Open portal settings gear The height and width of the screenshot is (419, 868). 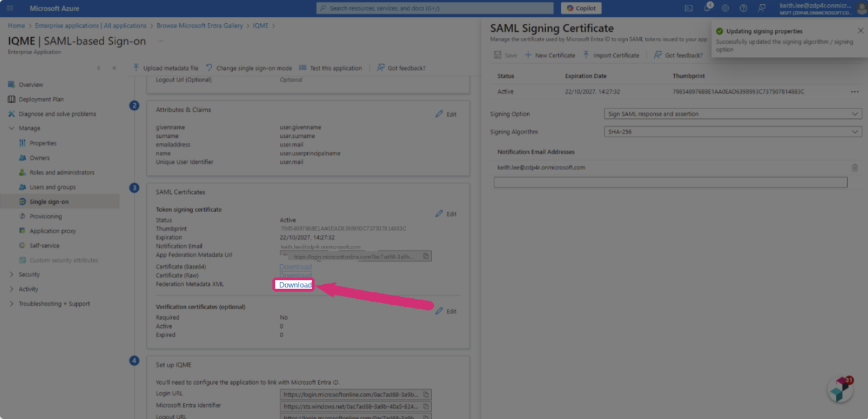(725, 9)
